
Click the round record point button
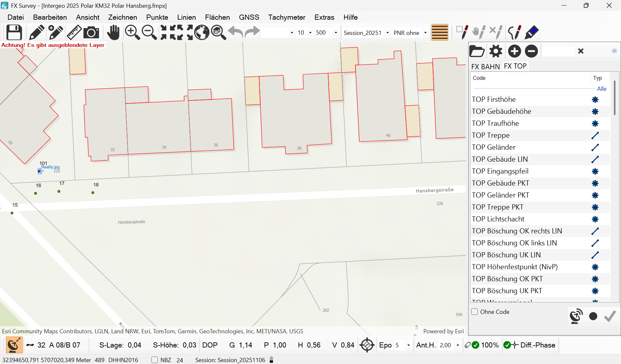point(593,316)
